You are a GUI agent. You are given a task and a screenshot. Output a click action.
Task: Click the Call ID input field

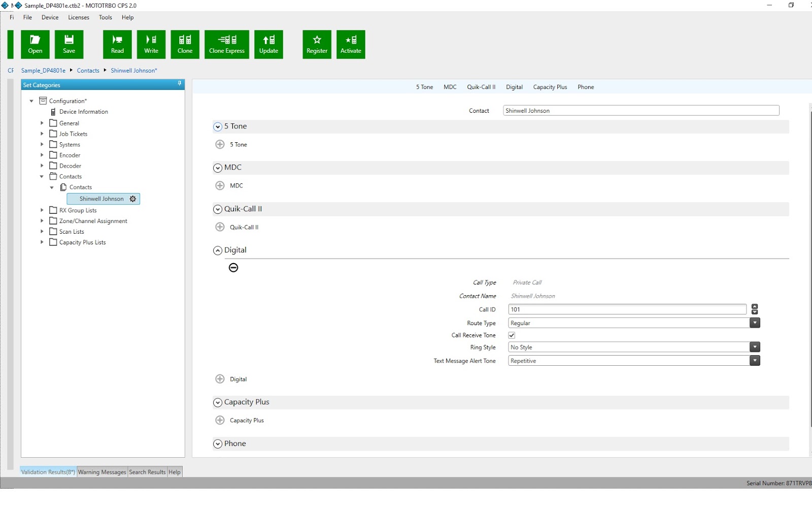[x=627, y=309]
